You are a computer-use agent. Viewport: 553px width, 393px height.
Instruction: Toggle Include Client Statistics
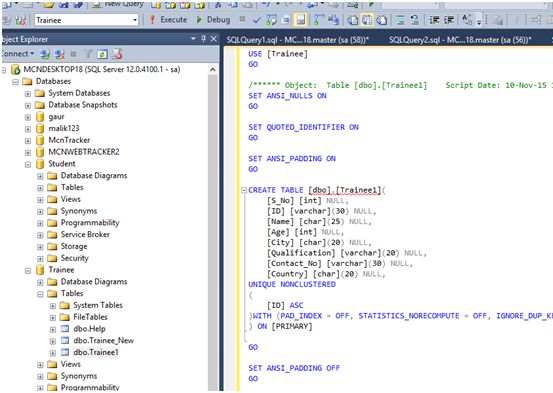click(334, 20)
